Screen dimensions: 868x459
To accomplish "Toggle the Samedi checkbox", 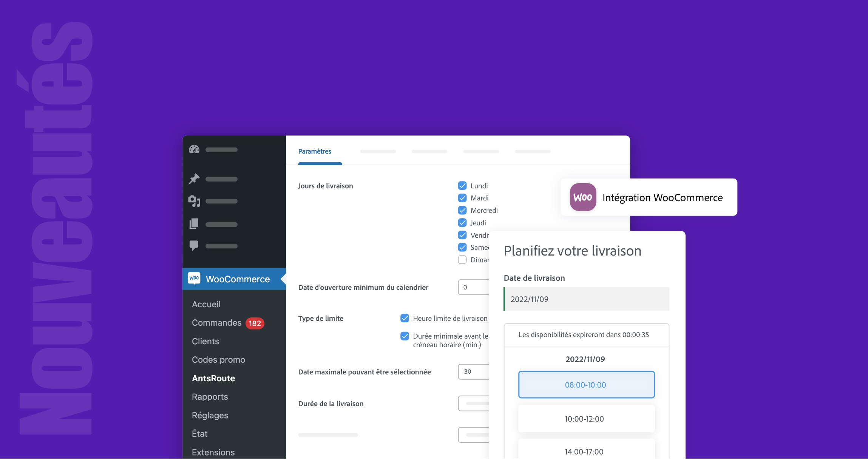I will click(x=462, y=247).
